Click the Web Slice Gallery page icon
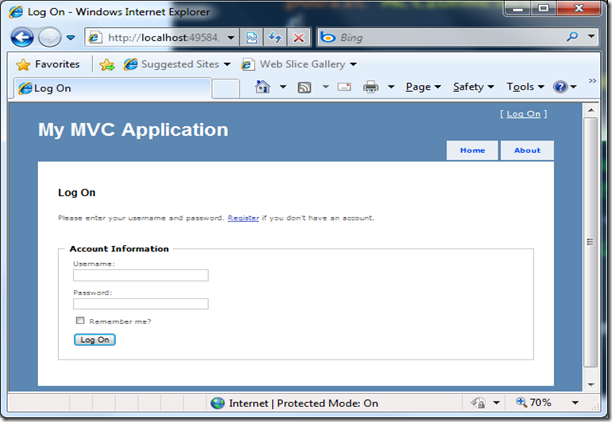612x422 pixels. 247,64
